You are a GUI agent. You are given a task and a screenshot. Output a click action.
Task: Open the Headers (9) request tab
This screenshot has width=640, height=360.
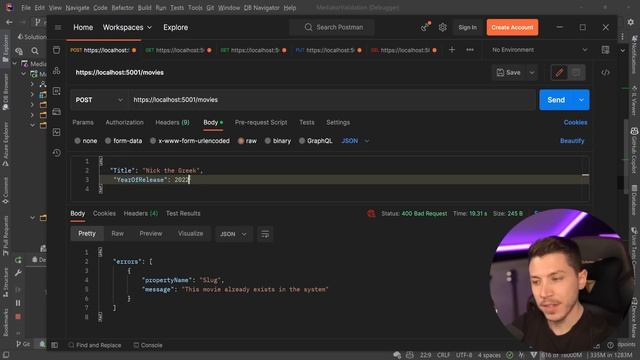tap(172, 122)
